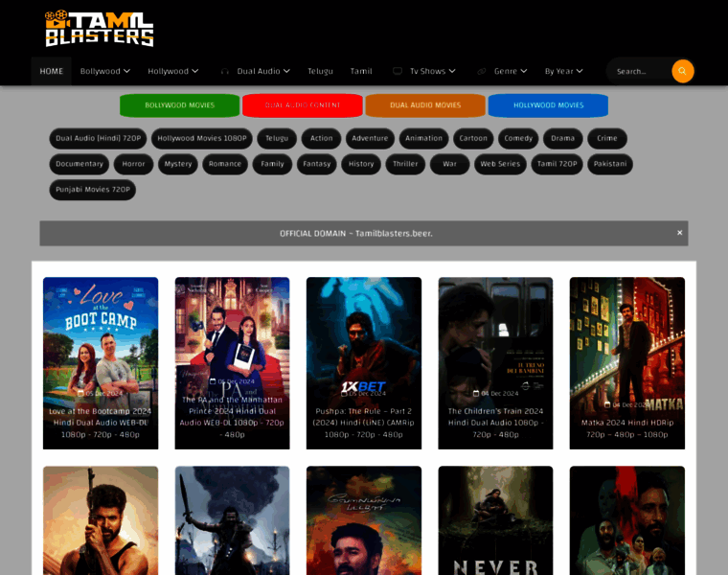
Task: Click the blue Hollywood Movies button
Action: tap(548, 105)
